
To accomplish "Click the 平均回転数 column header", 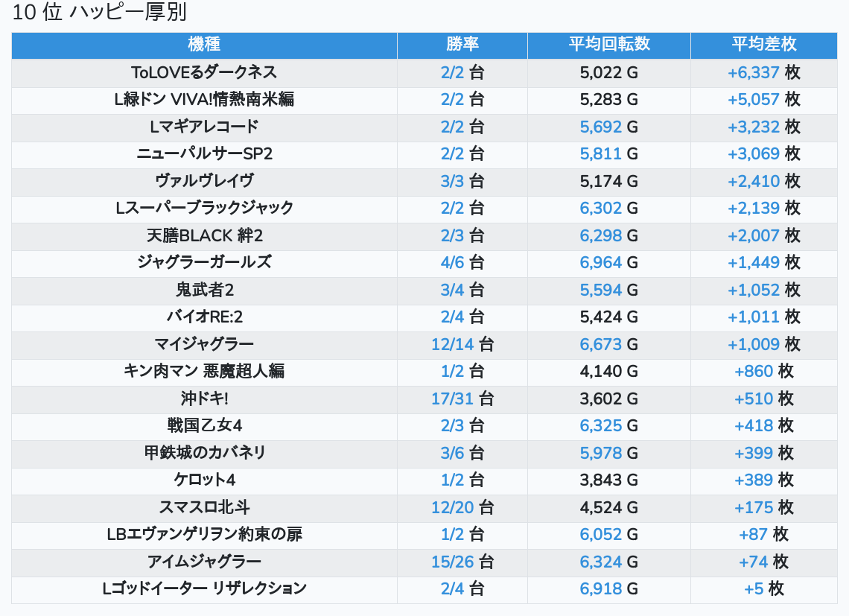I will pos(609,44).
